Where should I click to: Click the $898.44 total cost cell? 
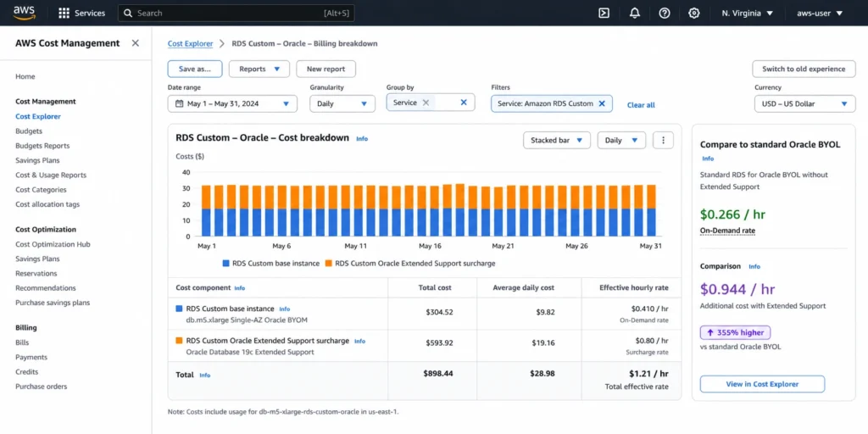tap(438, 374)
